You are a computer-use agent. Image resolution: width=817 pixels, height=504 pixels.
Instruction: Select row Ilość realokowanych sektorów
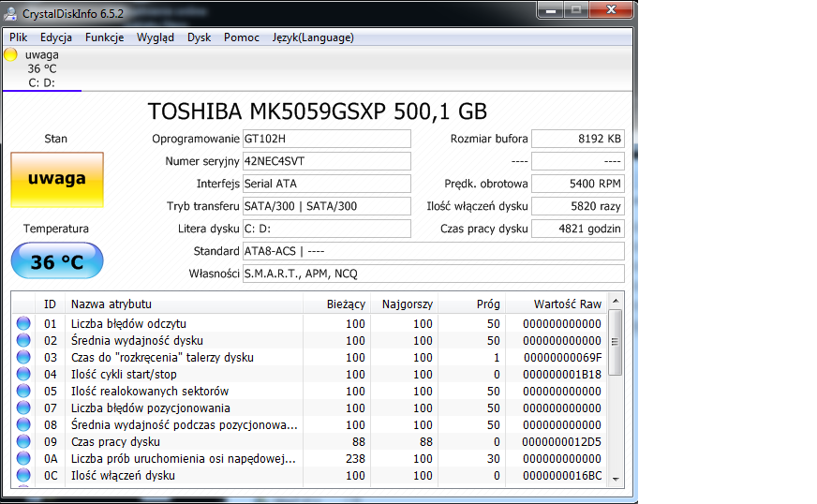(x=309, y=391)
